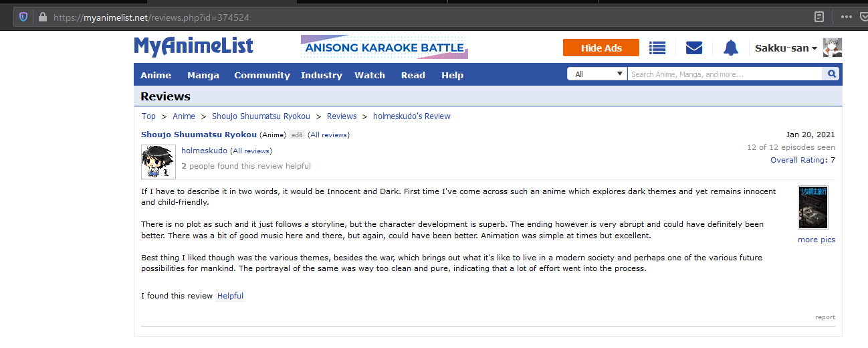Open the notifications bell icon
The height and width of the screenshot is (348, 868).
point(731,48)
